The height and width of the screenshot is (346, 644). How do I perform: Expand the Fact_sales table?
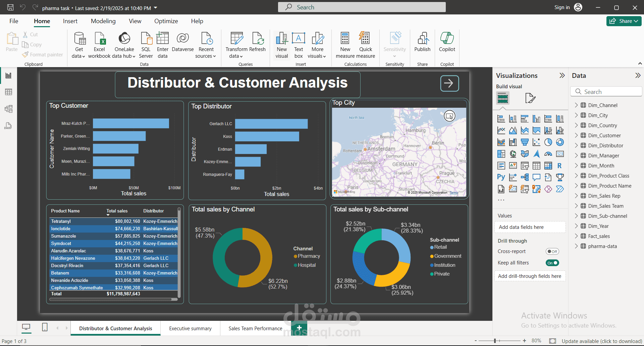click(576, 236)
